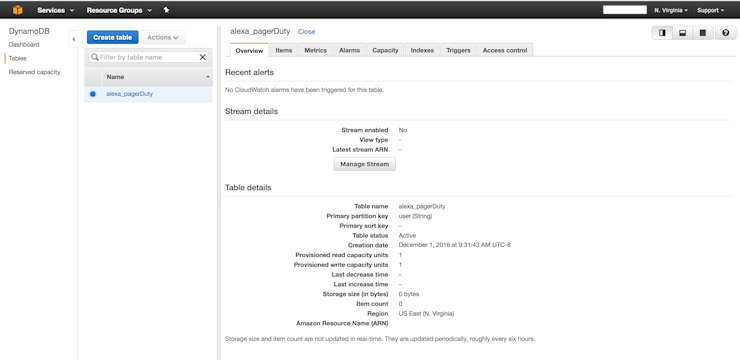740x360 pixels.
Task: Click the Item count label
Action: point(372,304)
